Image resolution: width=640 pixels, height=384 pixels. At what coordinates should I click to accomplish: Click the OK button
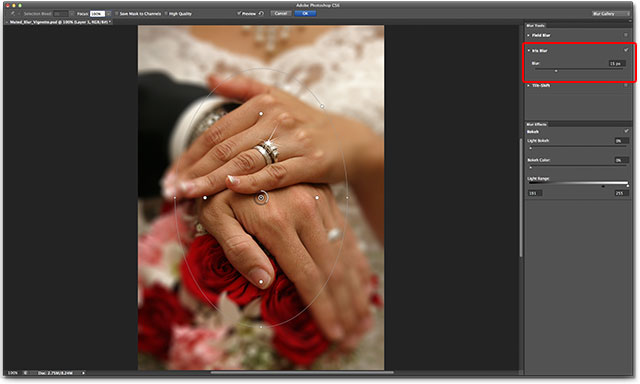click(305, 13)
